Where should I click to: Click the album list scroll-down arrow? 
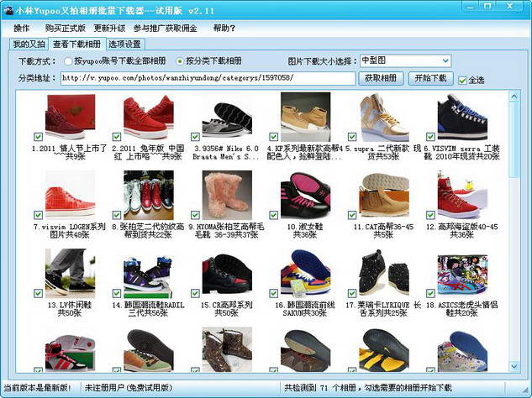tap(514, 366)
